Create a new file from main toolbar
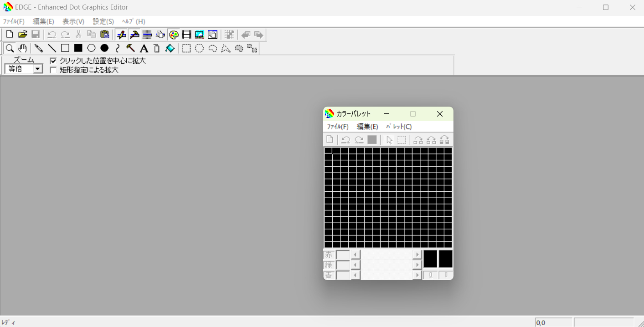 10,35
